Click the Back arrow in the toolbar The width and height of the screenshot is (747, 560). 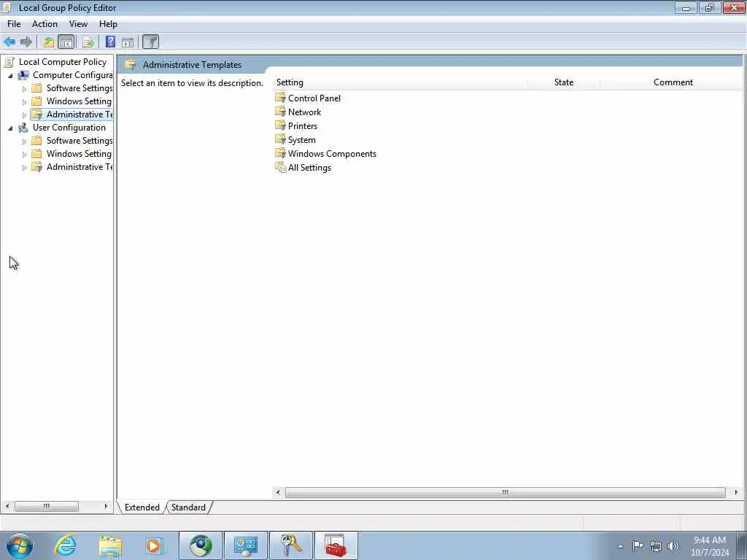pos(9,42)
